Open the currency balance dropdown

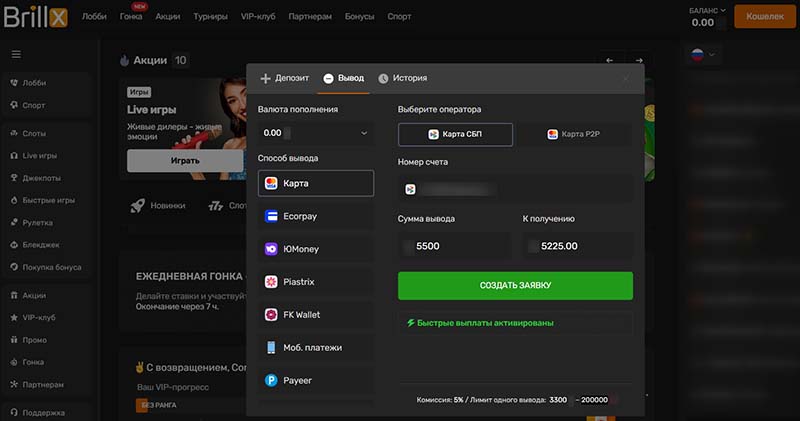coord(315,132)
